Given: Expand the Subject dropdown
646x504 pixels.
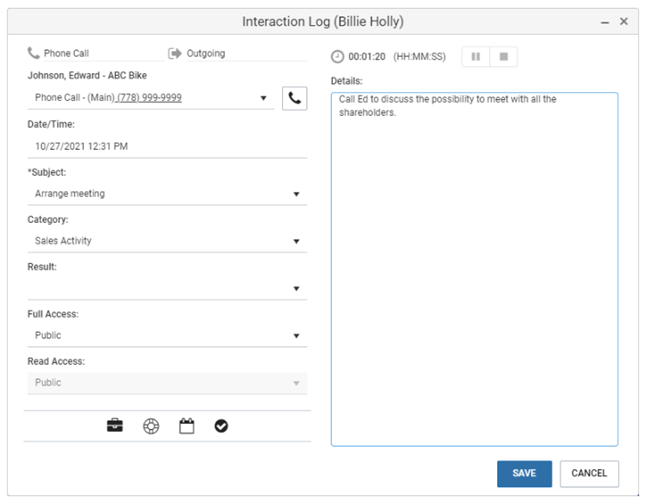Looking at the screenshot, I should pyautogui.click(x=297, y=194).
